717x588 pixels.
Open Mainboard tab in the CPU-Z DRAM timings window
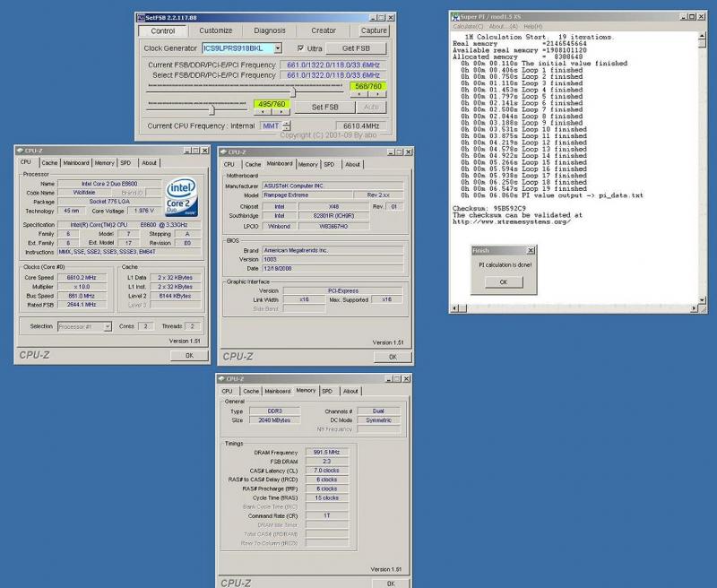[278, 391]
